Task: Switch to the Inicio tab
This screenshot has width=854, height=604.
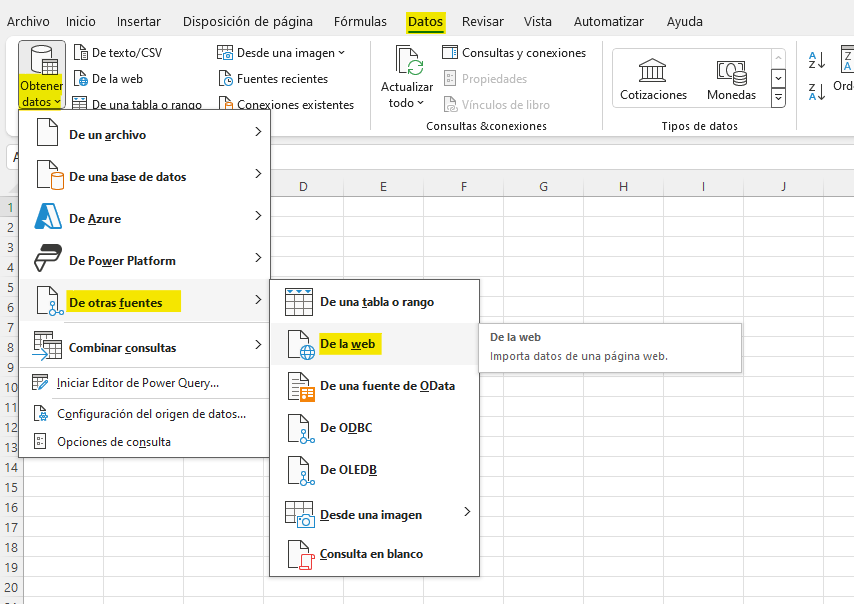Action: coord(81,22)
